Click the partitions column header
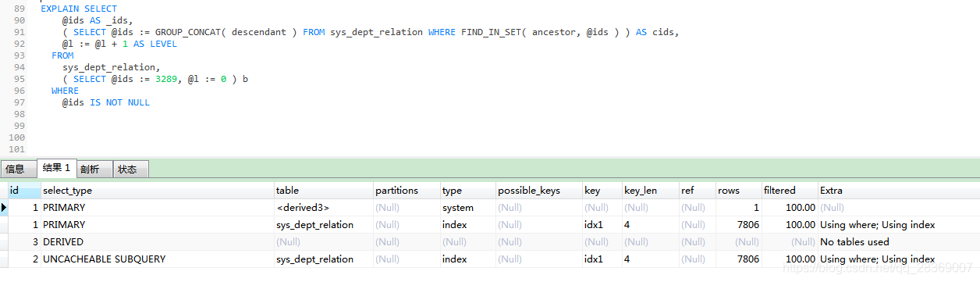 [x=407, y=191]
